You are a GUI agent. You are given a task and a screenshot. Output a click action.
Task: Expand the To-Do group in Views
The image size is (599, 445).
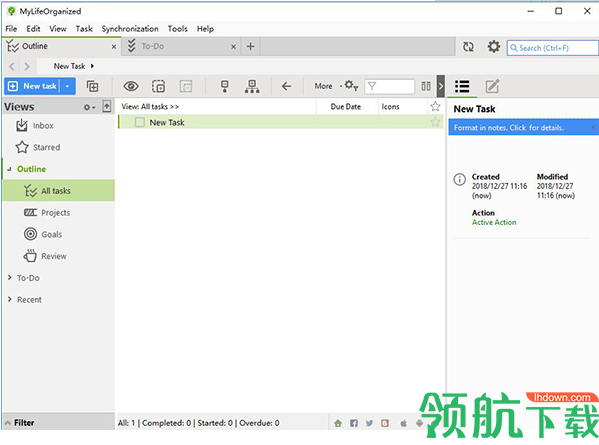10,278
